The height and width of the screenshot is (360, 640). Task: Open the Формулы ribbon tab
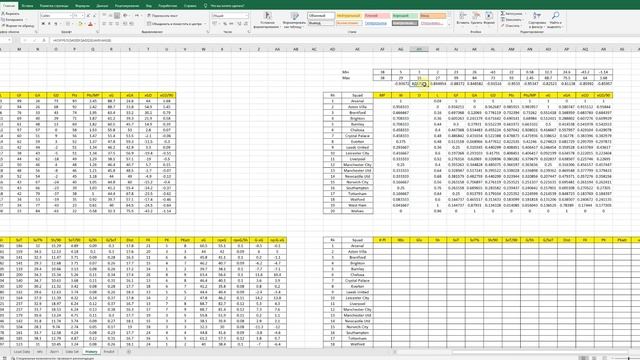tap(82, 6)
